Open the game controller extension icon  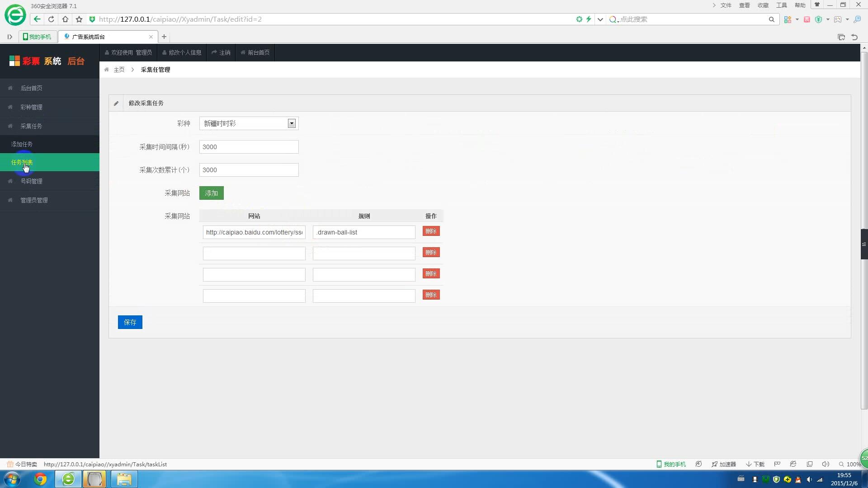(x=838, y=19)
